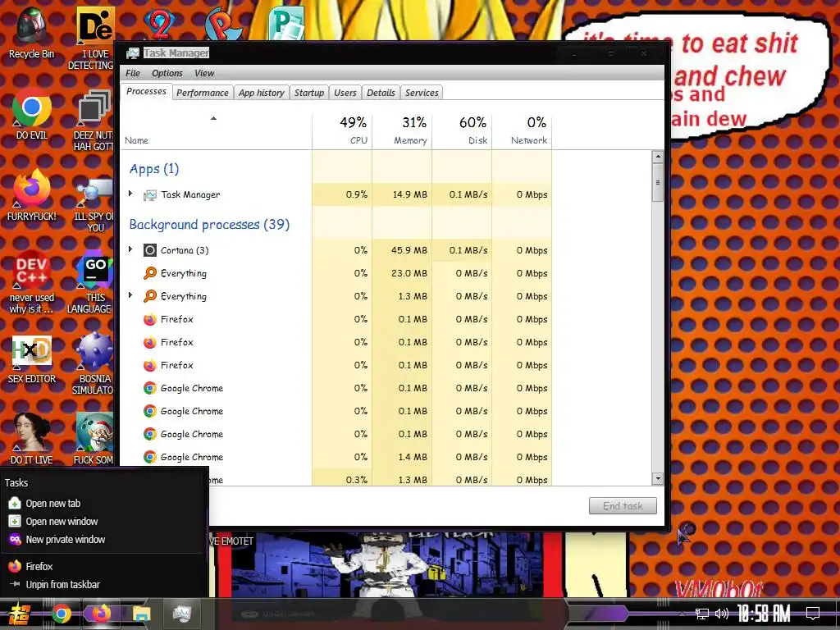Click the volume speaker icon in system tray
The height and width of the screenshot is (630, 840).
[722, 614]
